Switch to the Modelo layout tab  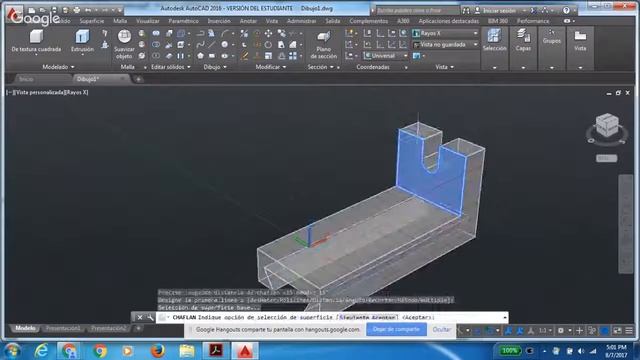(x=25, y=328)
